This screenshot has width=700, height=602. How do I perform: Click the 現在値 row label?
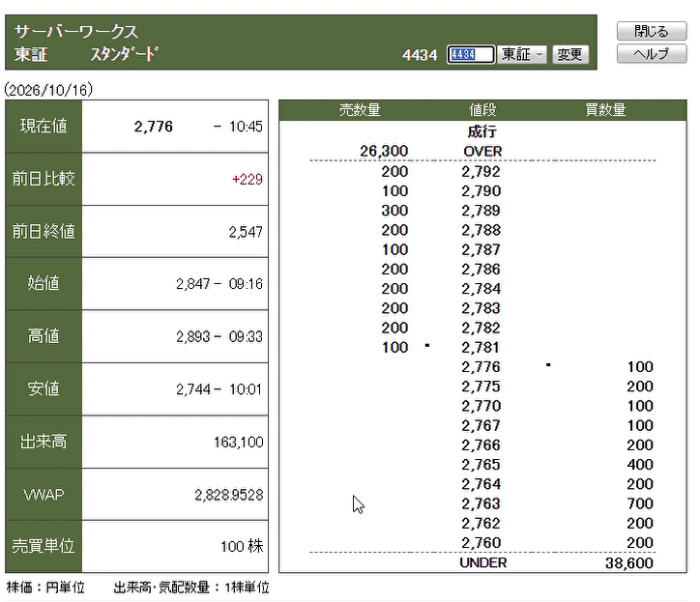click(44, 127)
